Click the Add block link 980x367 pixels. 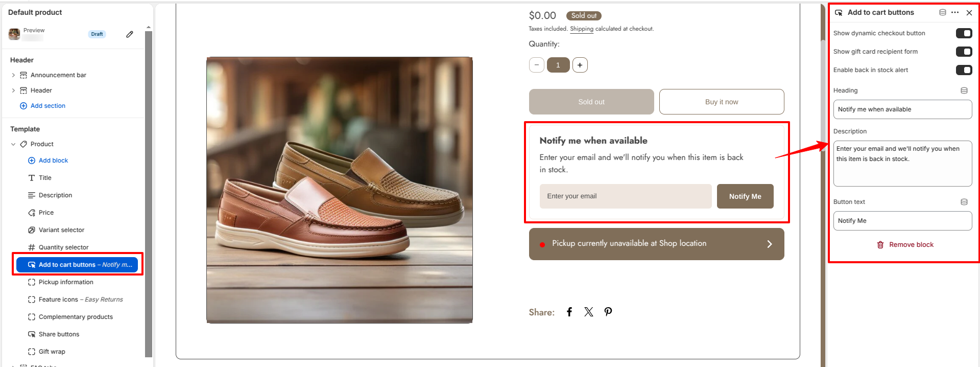point(53,160)
